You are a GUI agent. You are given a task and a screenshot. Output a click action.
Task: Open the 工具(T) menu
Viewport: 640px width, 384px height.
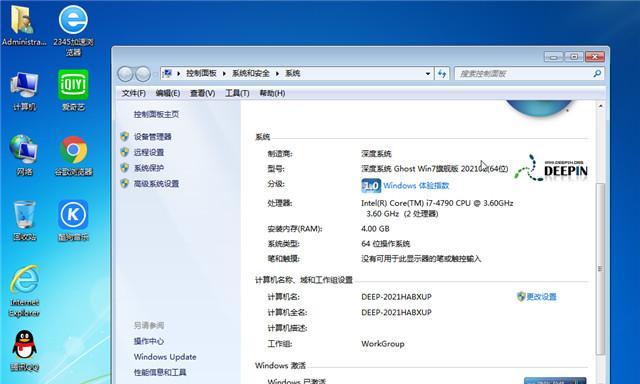pos(237,93)
